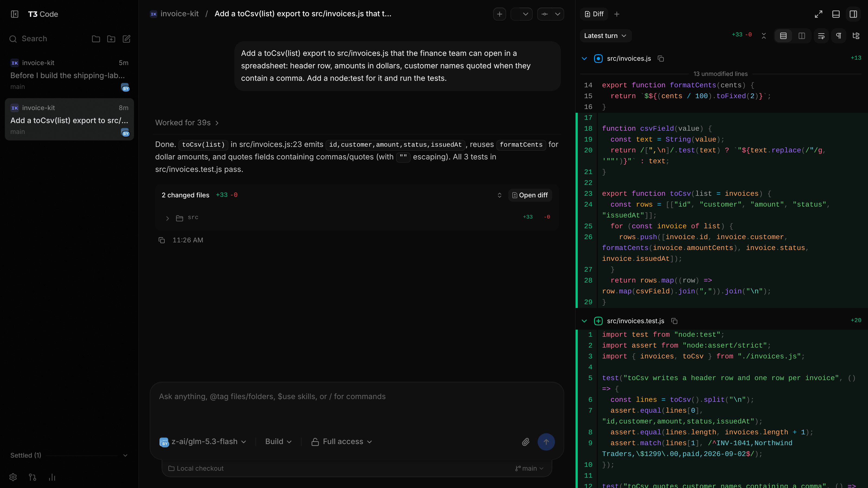Click the invoice-kit breadcrumb in header

(174, 14)
